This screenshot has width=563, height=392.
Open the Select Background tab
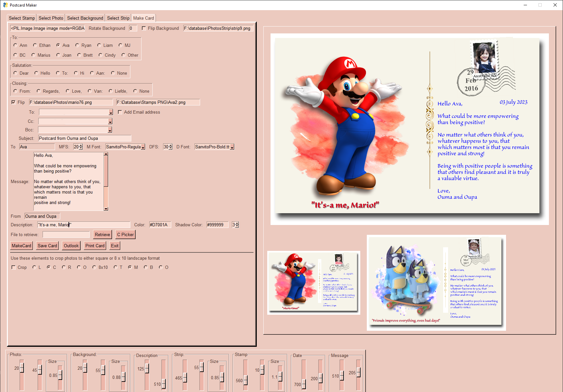coord(85,18)
